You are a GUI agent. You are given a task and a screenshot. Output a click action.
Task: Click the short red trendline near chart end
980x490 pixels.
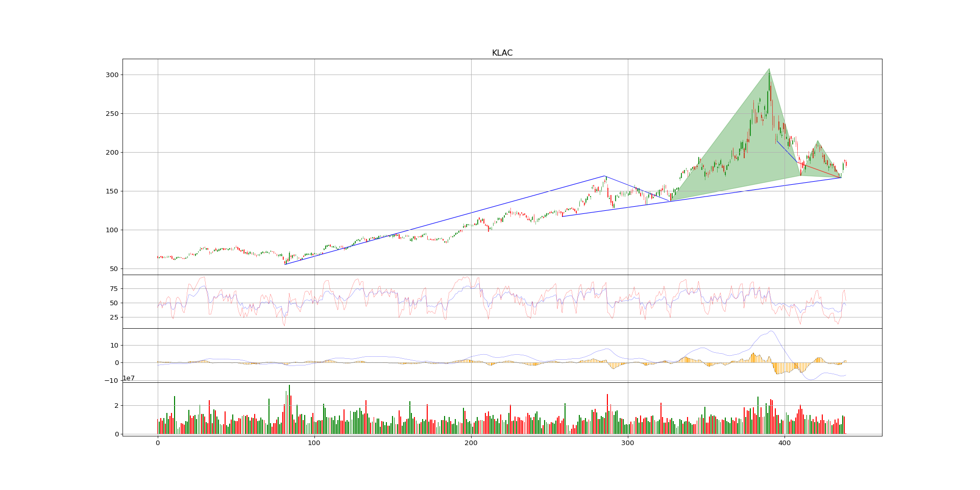[x=820, y=170]
